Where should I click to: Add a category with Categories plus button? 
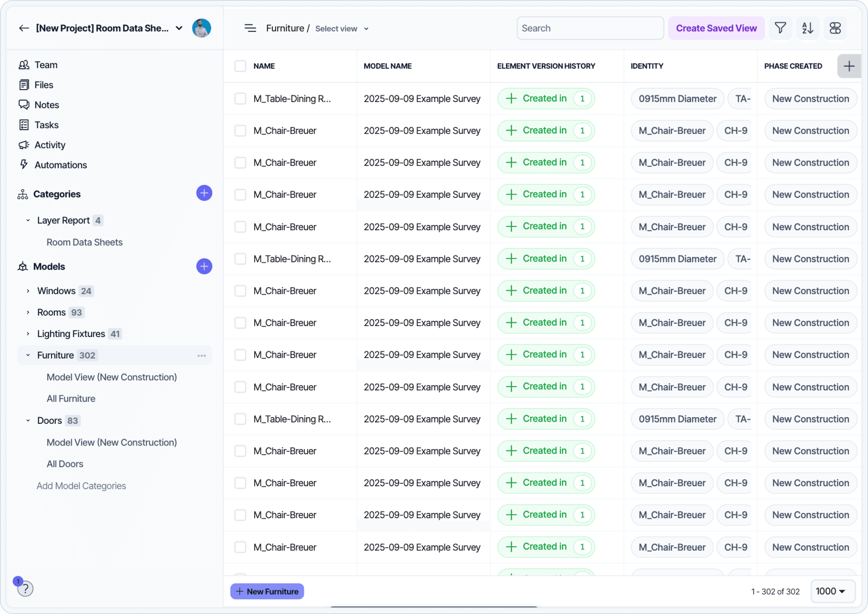tap(204, 194)
